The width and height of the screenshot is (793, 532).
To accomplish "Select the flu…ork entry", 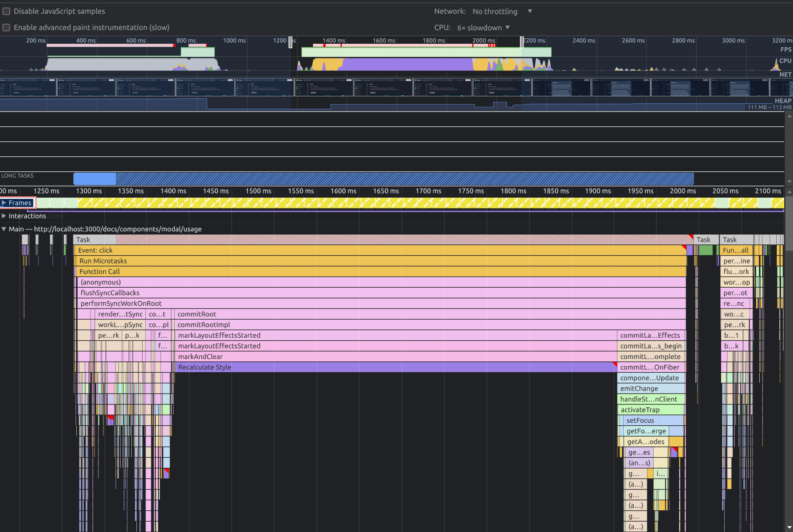I will point(736,271).
